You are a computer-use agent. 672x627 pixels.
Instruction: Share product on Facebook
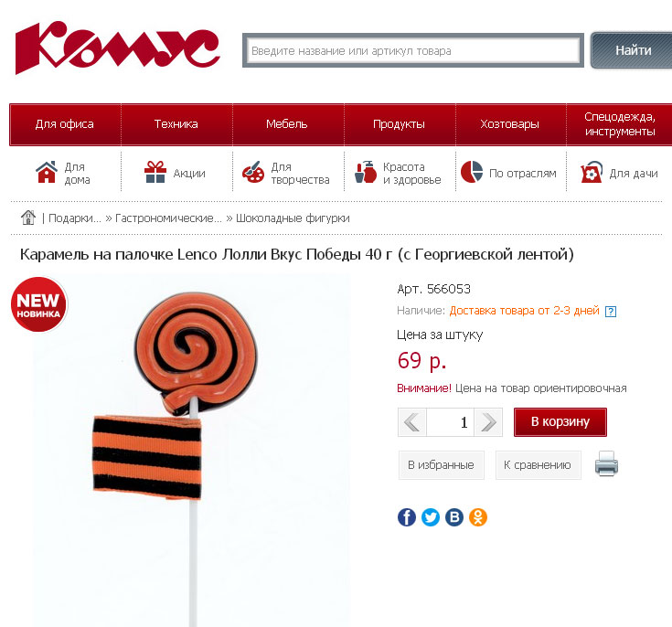pyautogui.click(x=406, y=516)
